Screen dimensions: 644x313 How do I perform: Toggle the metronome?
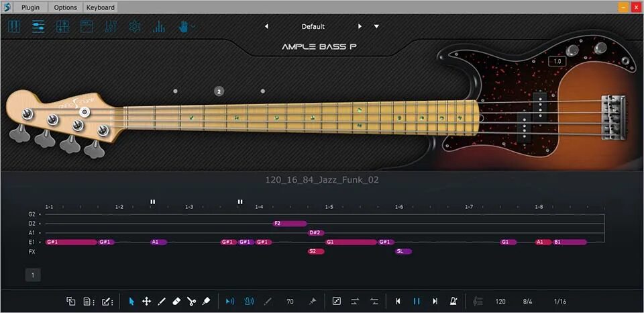453,302
